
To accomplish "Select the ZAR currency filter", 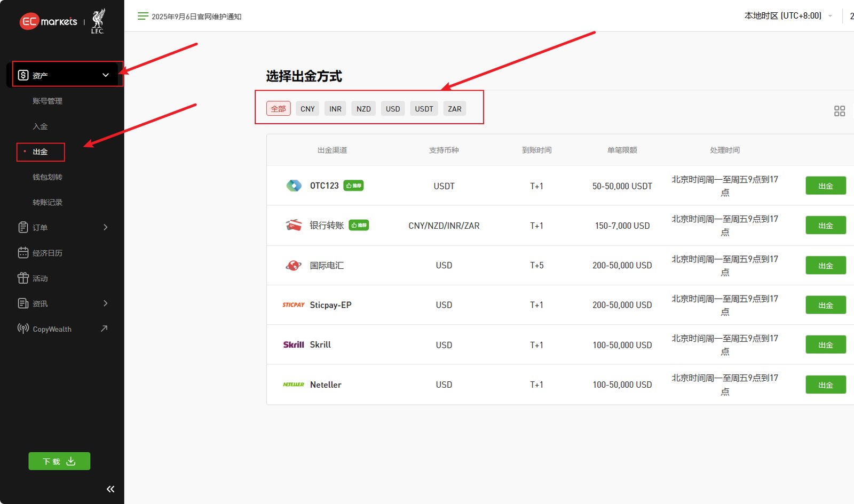I will click(454, 108).
